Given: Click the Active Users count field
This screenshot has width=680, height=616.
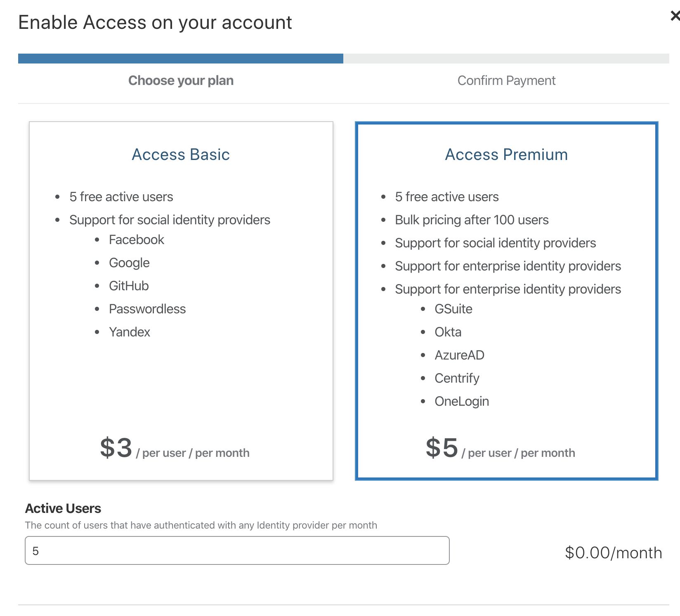Looking at the screenshot, I should [237, 550].
